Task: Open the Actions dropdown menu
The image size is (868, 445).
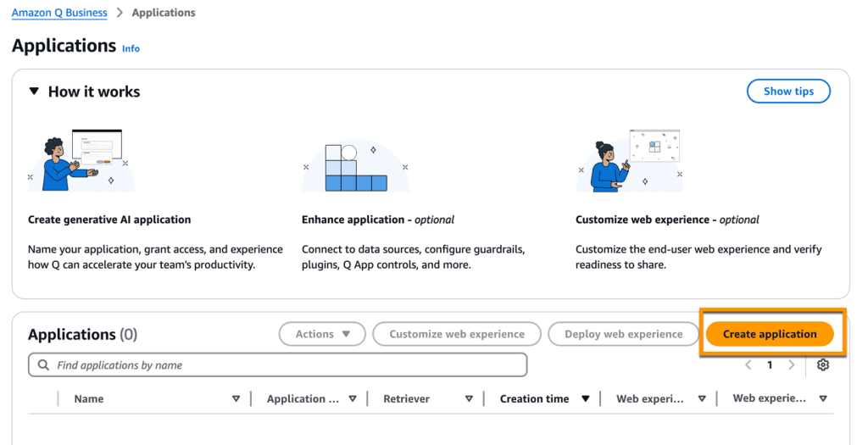Action: (x=322, y=334)
